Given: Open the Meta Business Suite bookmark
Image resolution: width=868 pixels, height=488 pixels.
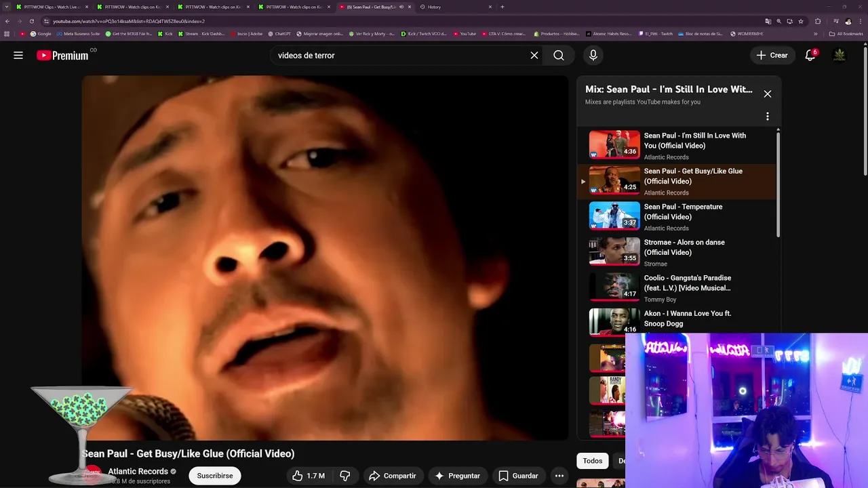Looking at the screenshot, I should [79, 33].
